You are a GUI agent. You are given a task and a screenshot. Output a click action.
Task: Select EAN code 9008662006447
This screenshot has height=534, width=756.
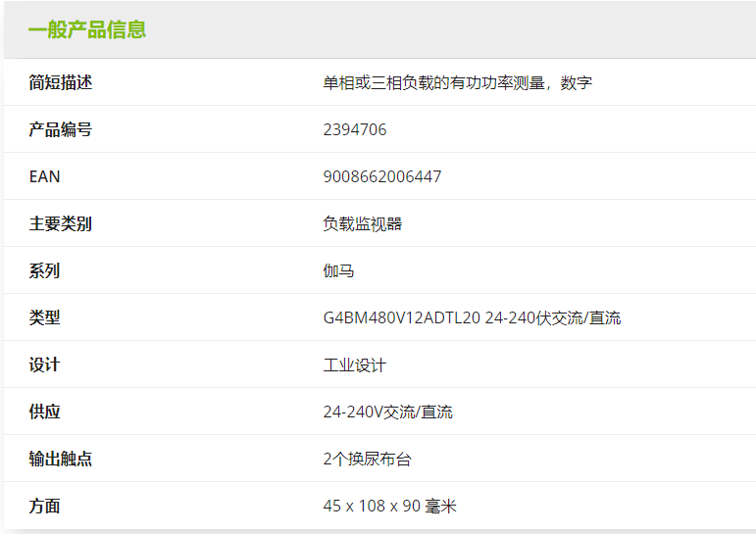click(x=382, y=176)
